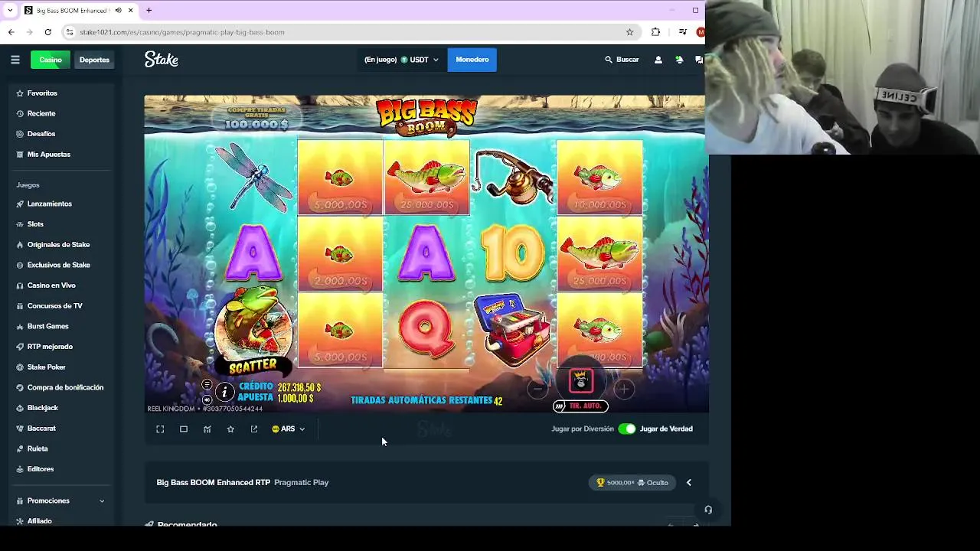Open browser media control icon
This screenshot has width=980, height=551.
click(x=682, y=32)
